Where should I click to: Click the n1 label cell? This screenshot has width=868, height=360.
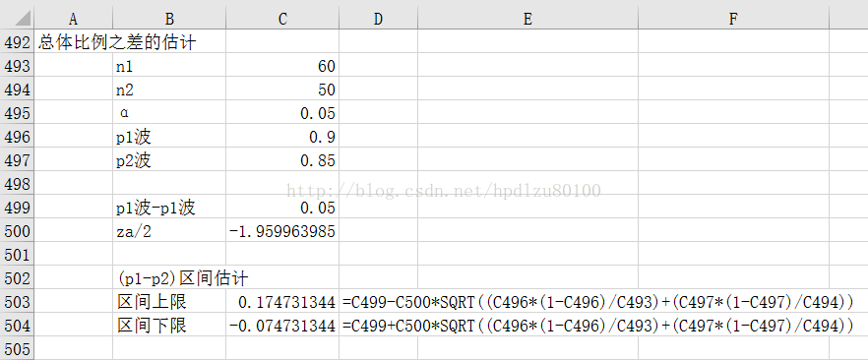tap(169, 66)
